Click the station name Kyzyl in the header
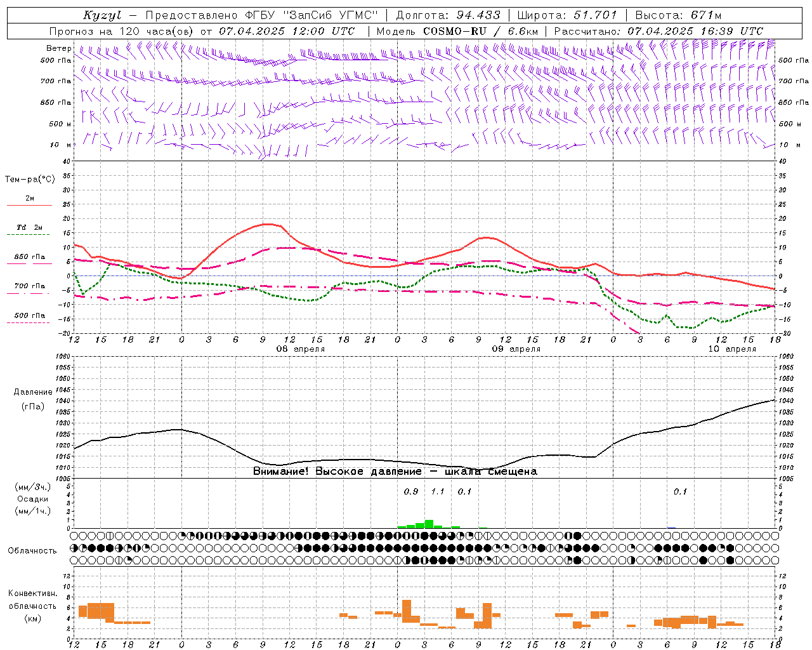Viewport: 812px width, 650px height. [102, 15]
